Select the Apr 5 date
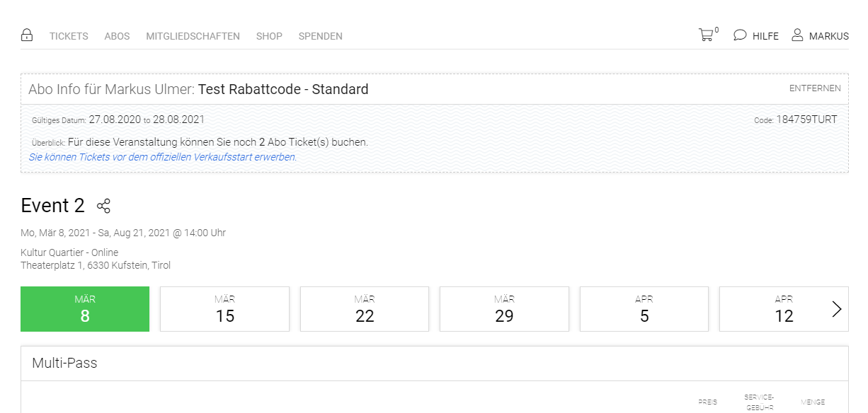This screenshot has height=413, width=868. tap(644, 309)
